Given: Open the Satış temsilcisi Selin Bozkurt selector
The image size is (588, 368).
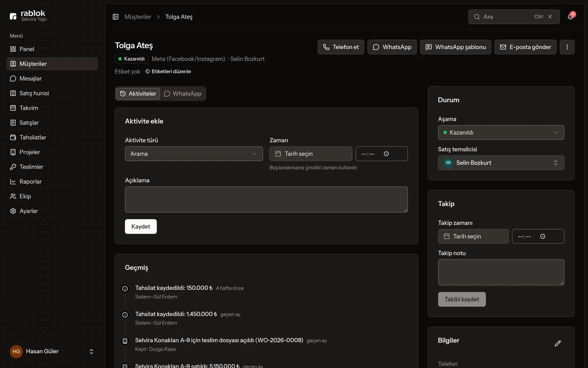Looking at the screenshot, I should click(501, 163).
